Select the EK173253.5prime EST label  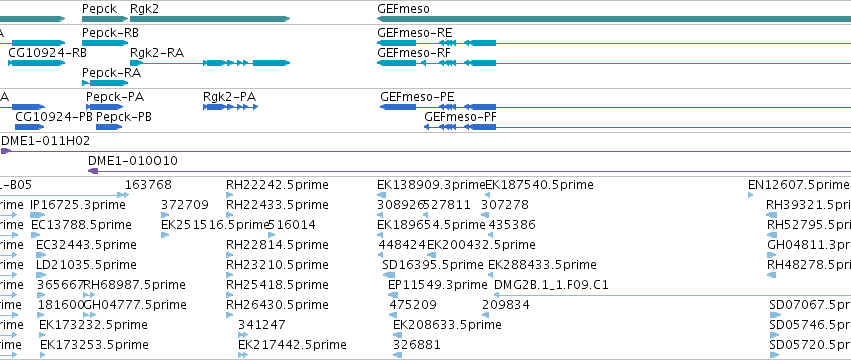94,345
